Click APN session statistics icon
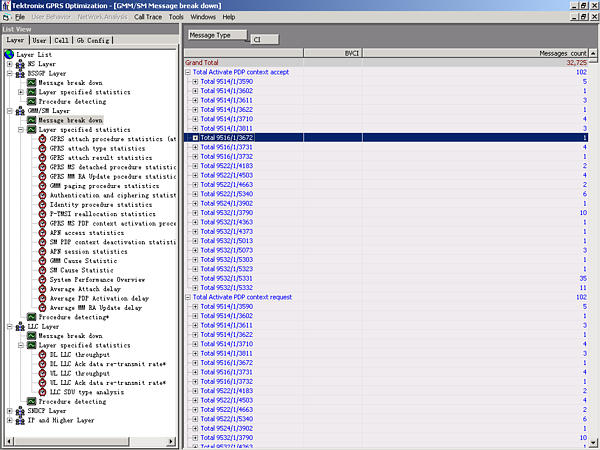 coord(42,251)
